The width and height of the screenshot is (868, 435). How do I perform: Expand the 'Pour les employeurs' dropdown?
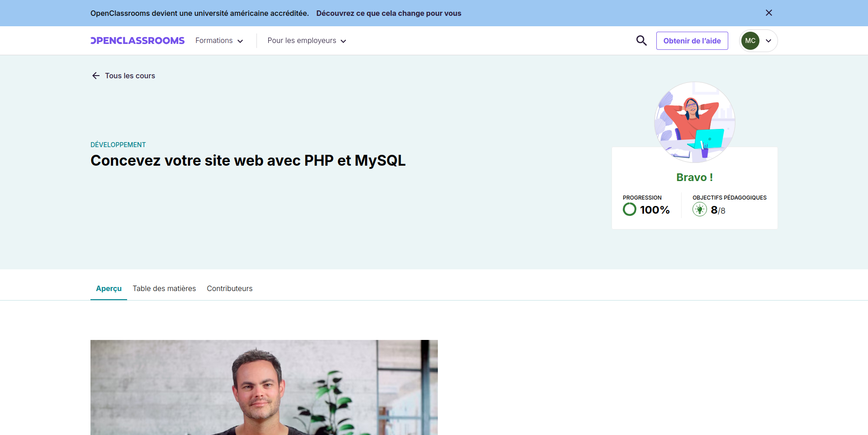(307, 41)
